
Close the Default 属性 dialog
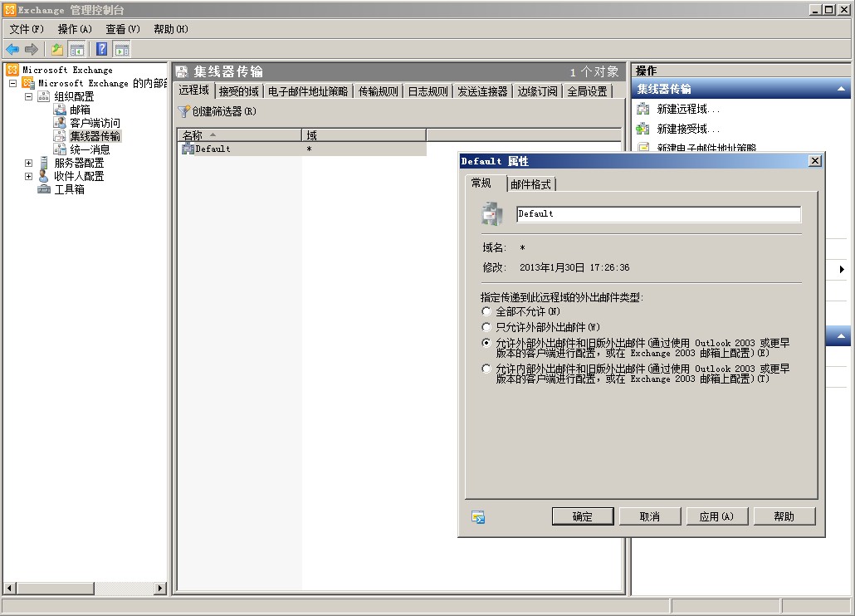click(814, 161)
